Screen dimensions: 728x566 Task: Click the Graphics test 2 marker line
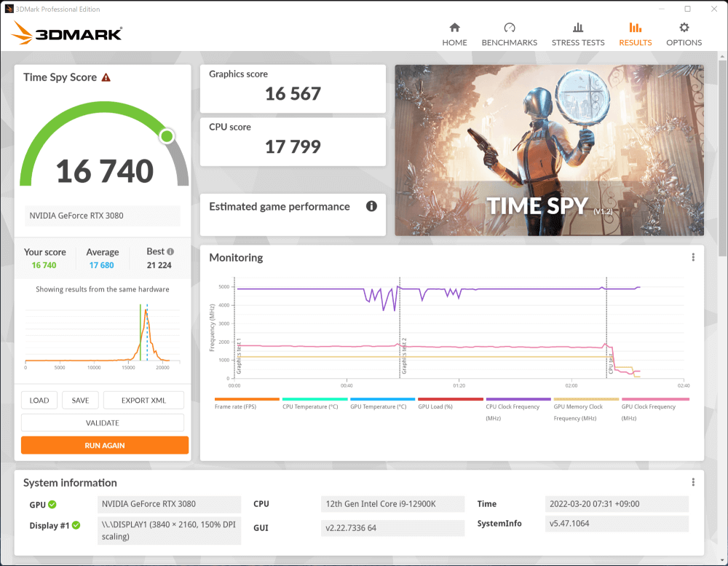tap(400, 328)
